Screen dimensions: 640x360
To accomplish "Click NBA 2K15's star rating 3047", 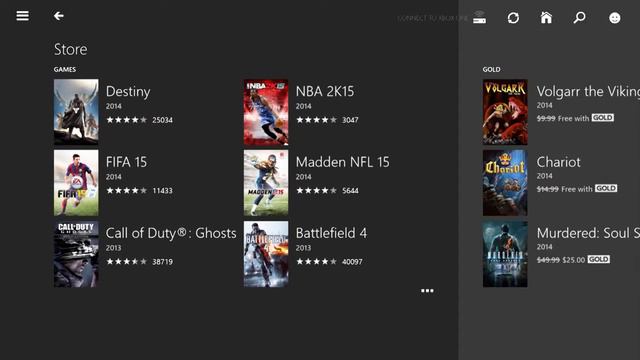I will coord(327,120).
